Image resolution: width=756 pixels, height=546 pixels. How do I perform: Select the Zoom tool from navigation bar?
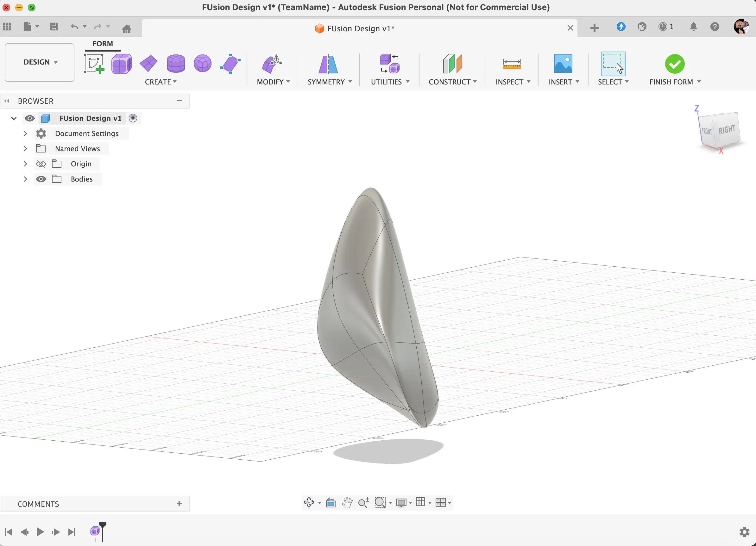pyautogui.click(x=364, y=503)
